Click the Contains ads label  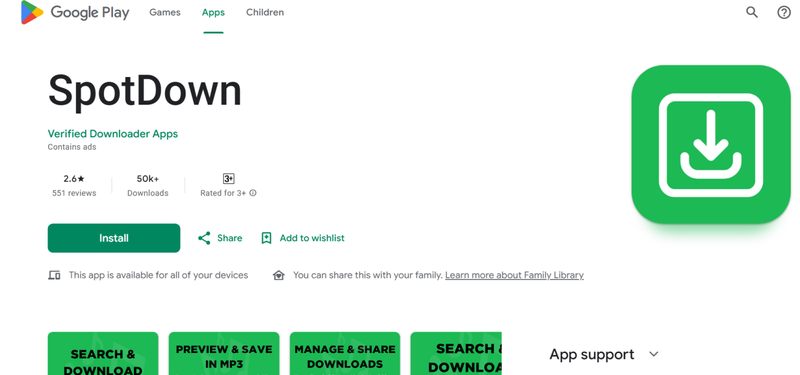tap(72, 147)
